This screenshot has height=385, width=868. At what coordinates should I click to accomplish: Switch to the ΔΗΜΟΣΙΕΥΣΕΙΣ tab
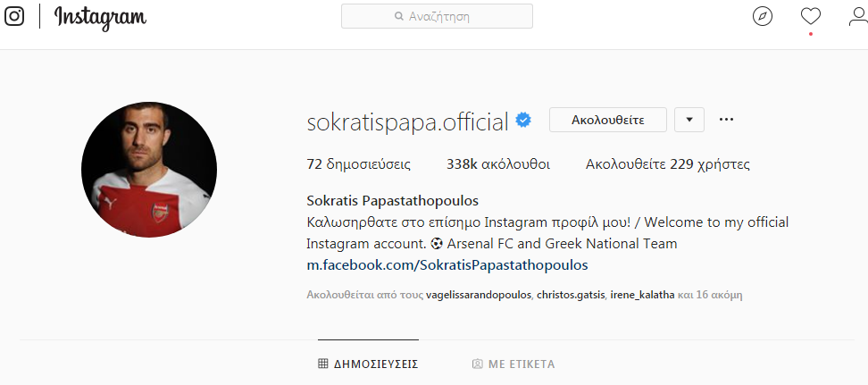[368, 364]
